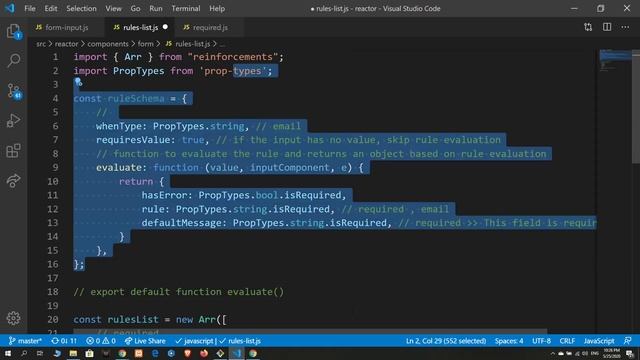Click the feedback icon in status bar
Image resolution: width=640 pixels, height=360 pixels.
(x=628, y=341)
